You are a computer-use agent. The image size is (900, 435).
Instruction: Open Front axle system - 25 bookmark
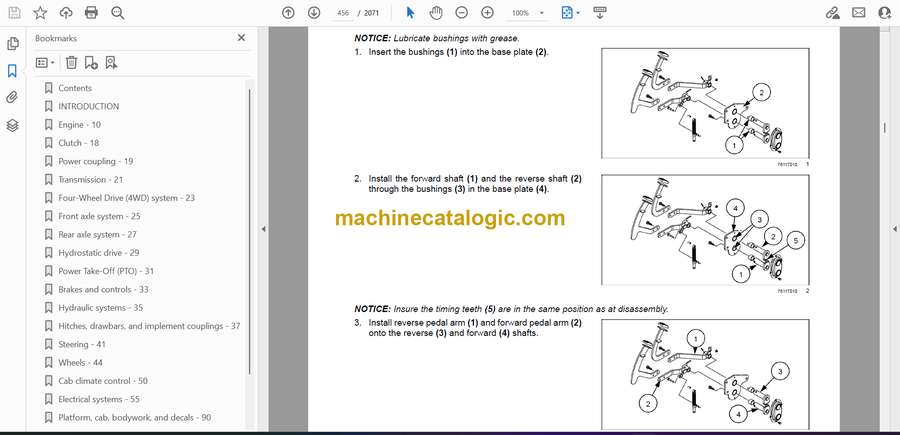tap(99, 216)
